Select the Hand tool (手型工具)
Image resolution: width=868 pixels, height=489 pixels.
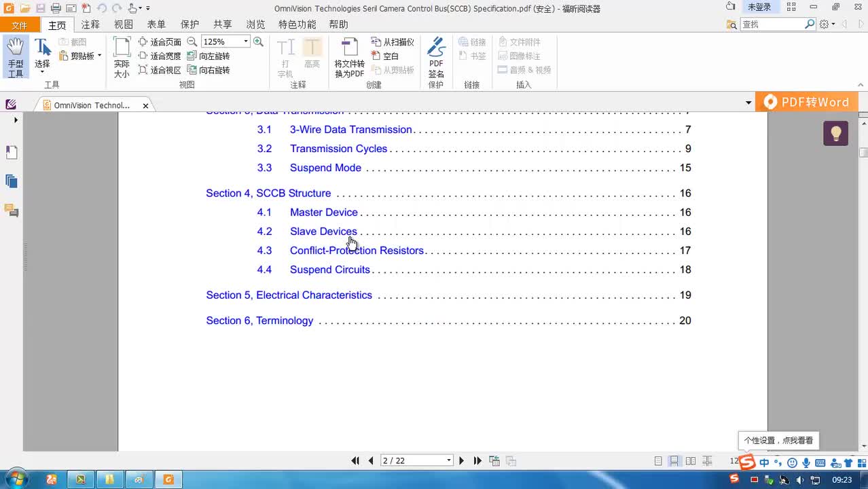(x=15, y=58)
